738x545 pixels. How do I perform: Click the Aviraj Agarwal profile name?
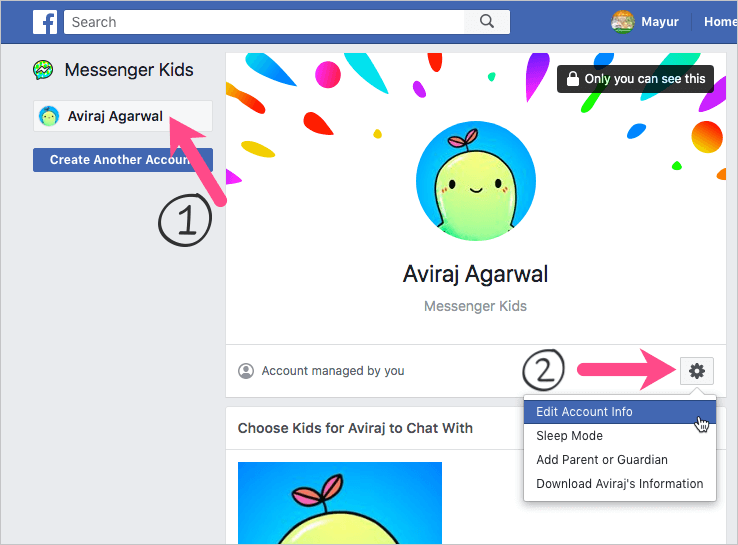click(x=475, y=274)
